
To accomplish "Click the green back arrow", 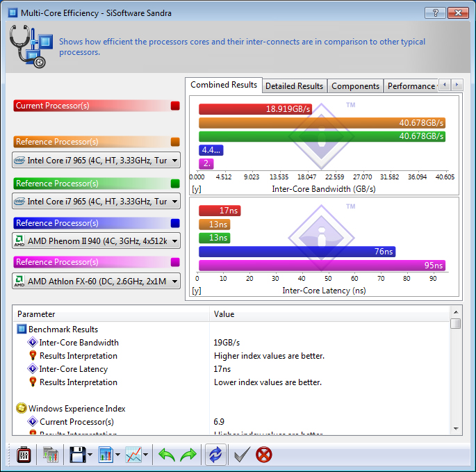I will pos(166,455).
